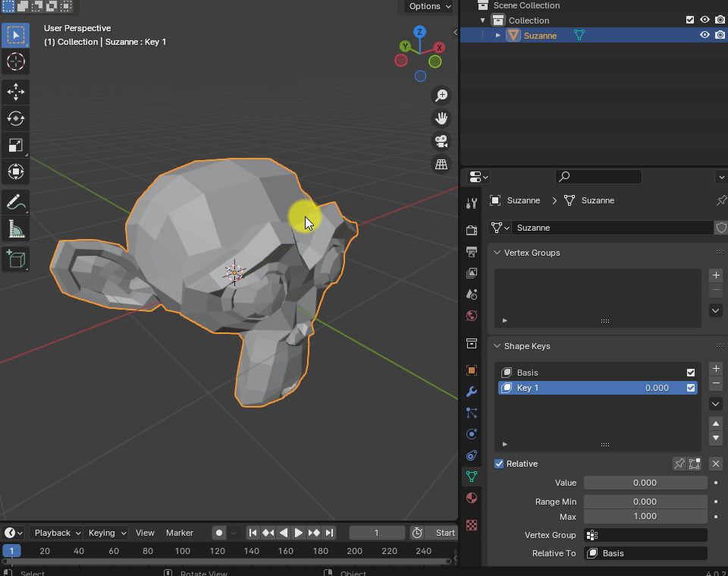Open the World properties tab
The height and width of the screenshot is (576, 728).
tap(472, 316)
